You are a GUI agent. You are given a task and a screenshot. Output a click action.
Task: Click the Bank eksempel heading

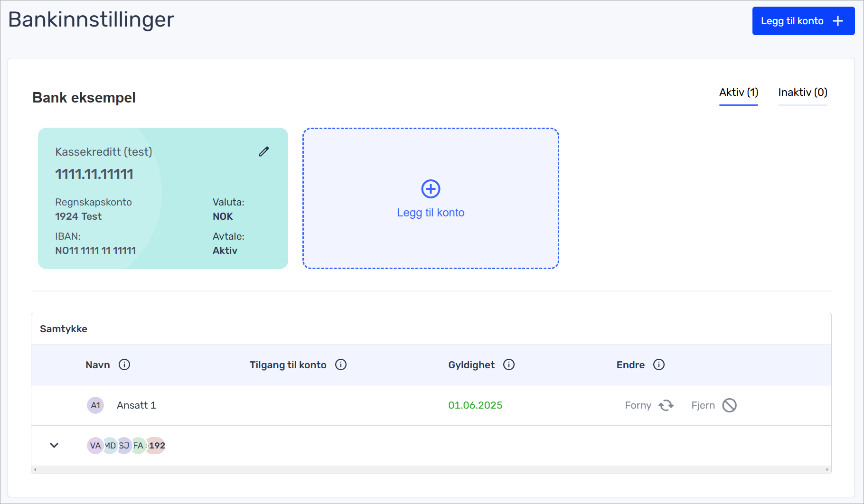click(84, 97)
